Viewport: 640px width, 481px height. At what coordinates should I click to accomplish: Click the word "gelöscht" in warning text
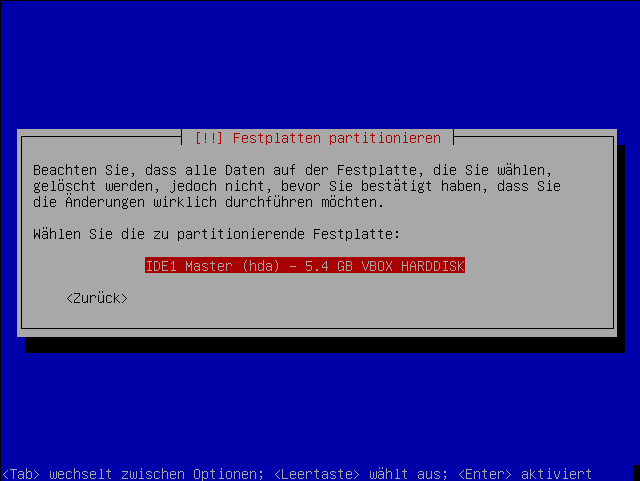click(64, 186)
